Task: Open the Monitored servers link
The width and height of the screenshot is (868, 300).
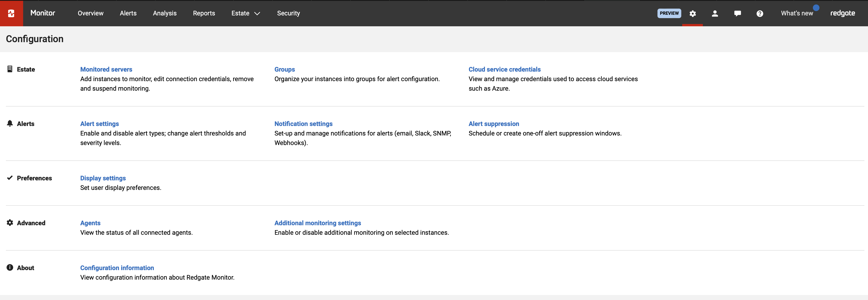Action: point(106,69)
